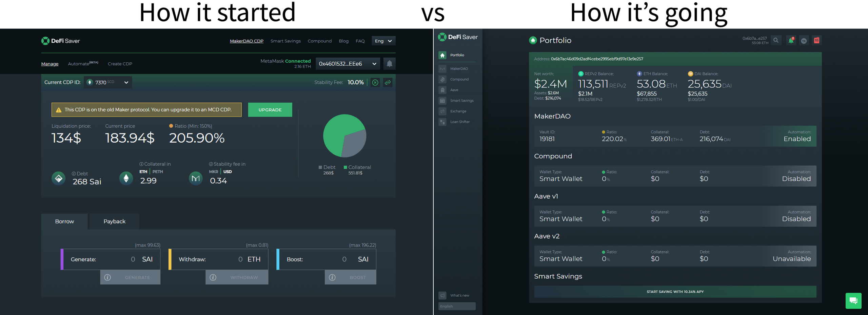Click max 99.63 above Generate
Screen dimensions: 868x315
tap(147, 245)
